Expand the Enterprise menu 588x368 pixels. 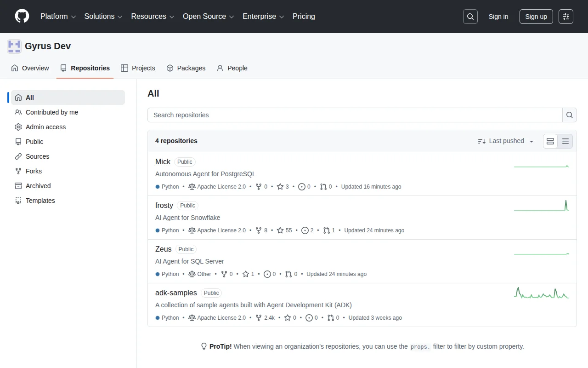[x=263, y=17]
